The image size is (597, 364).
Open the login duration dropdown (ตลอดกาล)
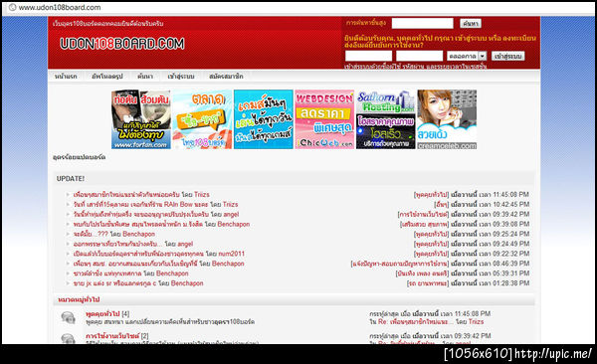click(x=467, y=56)
